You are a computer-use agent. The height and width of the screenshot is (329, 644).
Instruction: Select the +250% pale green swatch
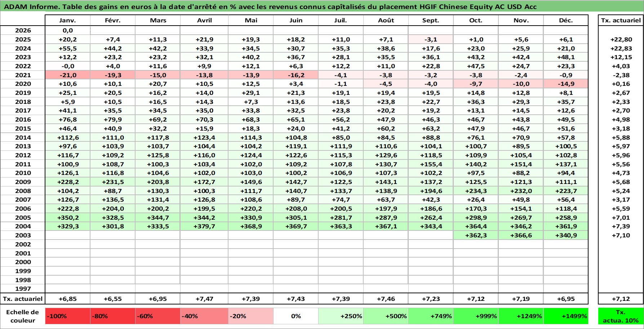[x=341, y=316]
